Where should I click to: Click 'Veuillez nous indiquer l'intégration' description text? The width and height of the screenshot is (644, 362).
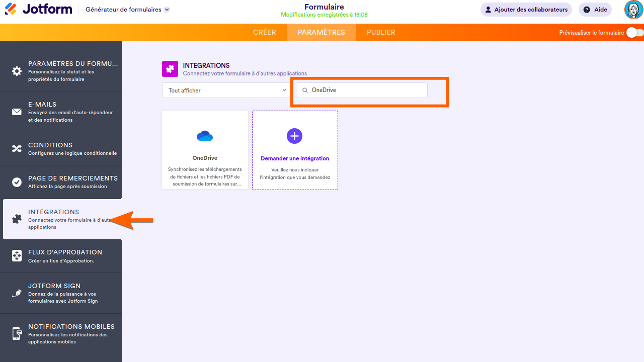point(295,173)
